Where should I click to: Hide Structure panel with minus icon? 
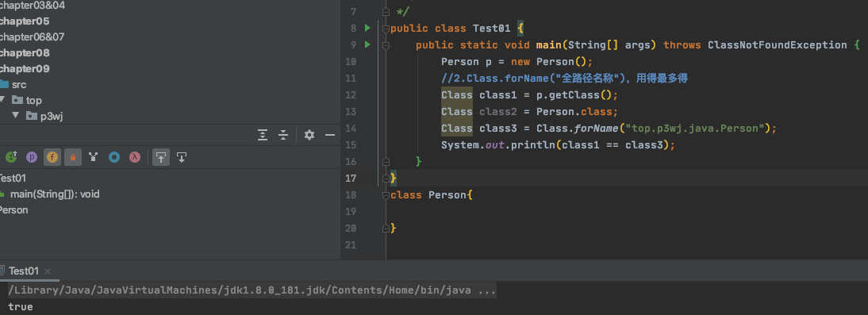click(330, 135)
